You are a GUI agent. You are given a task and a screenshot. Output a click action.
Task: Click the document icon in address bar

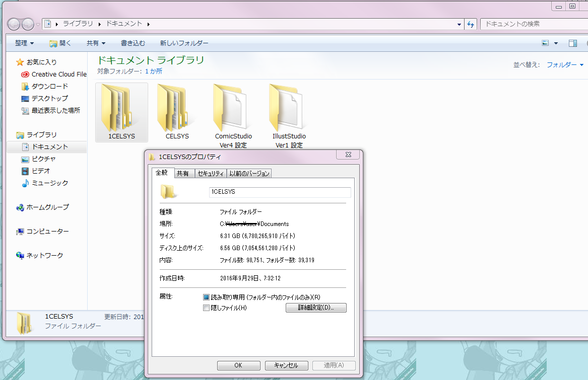pyautogui.click(x=48, y=24)
